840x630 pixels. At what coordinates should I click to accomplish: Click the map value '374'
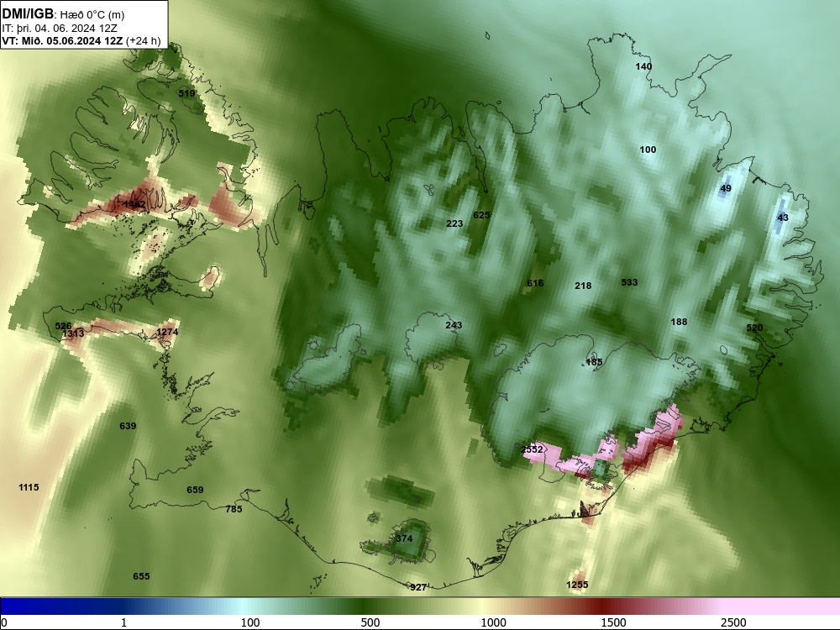pos(404,538)
